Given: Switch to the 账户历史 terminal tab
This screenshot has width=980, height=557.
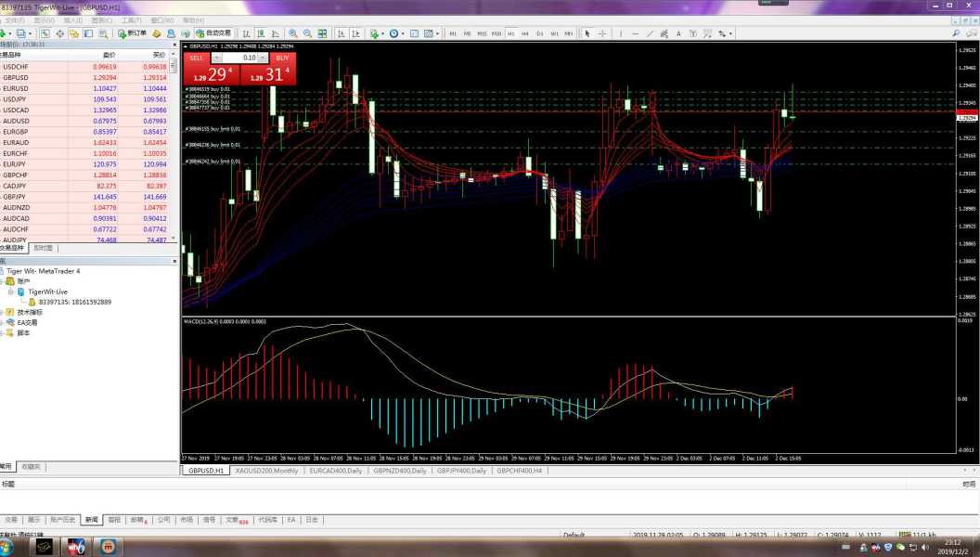Looking at the screenshot, I should point(63,520).
